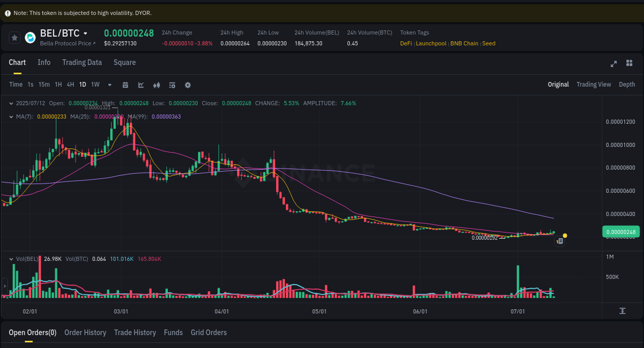Open Bella Protocol Price external link
Screen dimensions: 644x348
click(x=66, y=43)
